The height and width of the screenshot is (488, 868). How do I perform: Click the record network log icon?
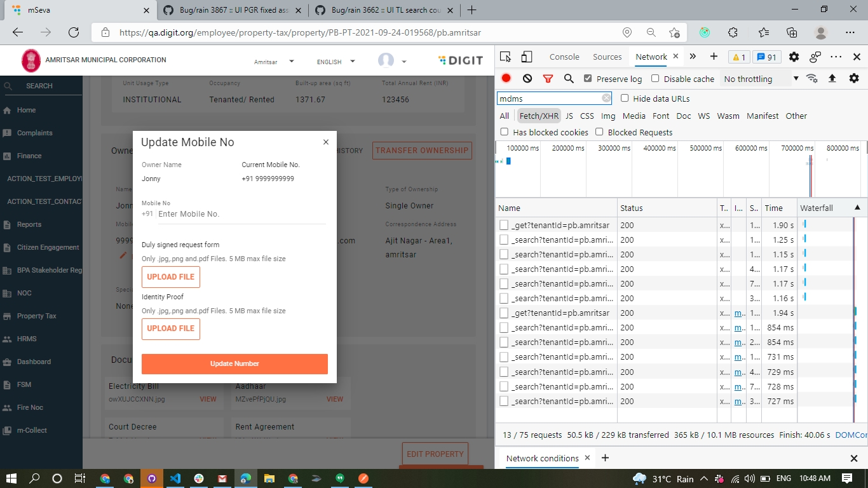click(x=506, y=78)
